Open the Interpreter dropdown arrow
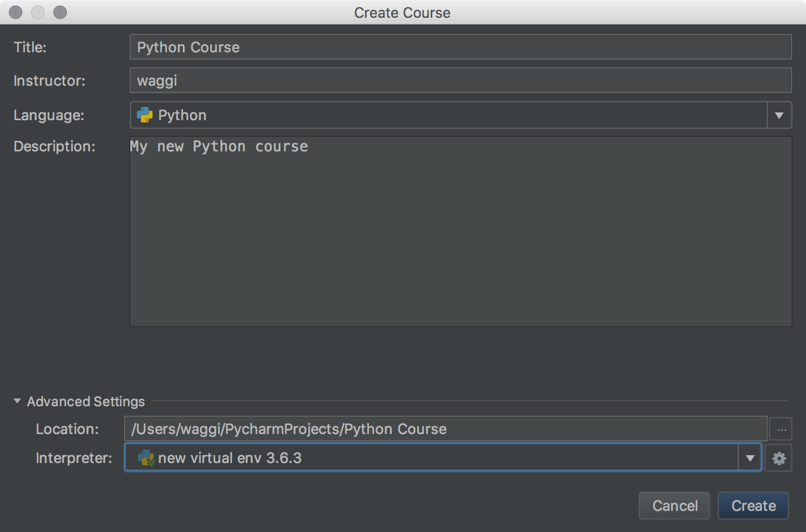The width and height of the screenshot is (806, 532). coord(750,458)
